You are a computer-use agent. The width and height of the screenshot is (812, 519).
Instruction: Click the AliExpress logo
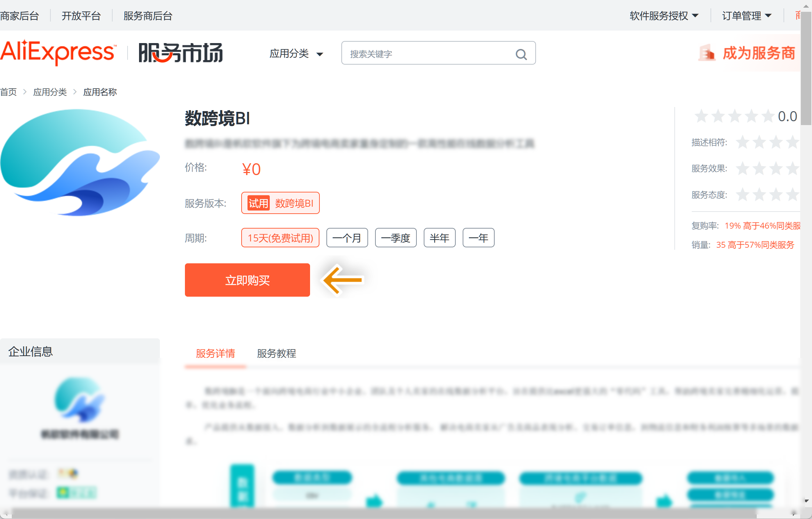pyautogui.click(x=58, y=52)
